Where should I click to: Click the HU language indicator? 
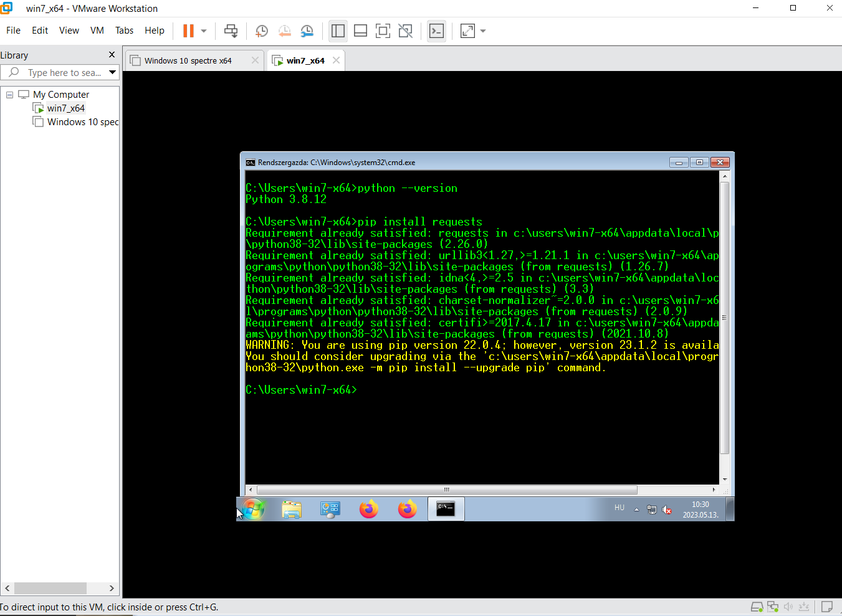(x=620, y=508)
